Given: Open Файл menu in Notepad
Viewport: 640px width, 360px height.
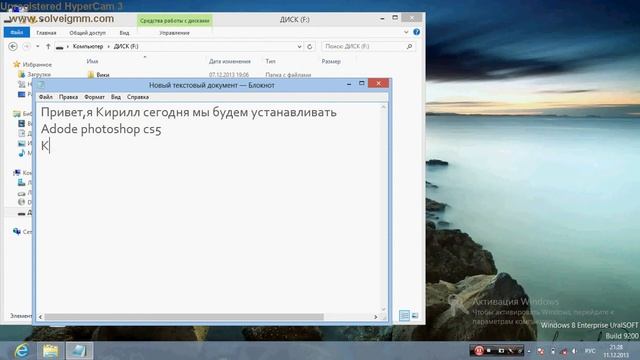Looking at the screenshot, I should click(46, 97).
